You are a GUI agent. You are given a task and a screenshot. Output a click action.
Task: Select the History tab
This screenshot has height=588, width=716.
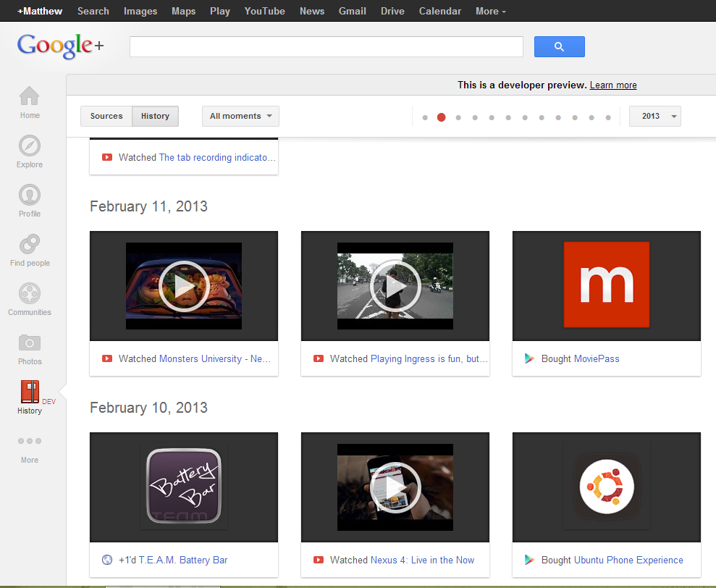155,116
